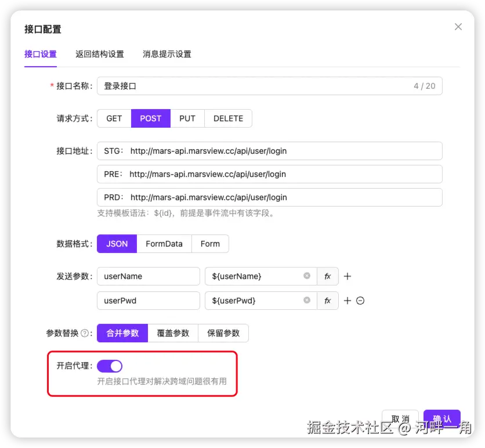Switch to the 接口设置 tab
The width and height of the screenshot is (485, 448).
(x=41, y=54)
